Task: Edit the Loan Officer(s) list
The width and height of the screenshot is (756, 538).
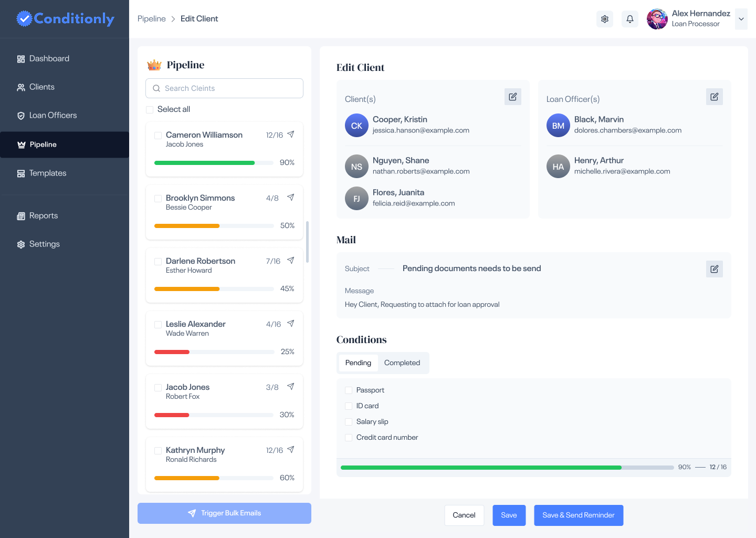Action: click(x=714, y=97)
